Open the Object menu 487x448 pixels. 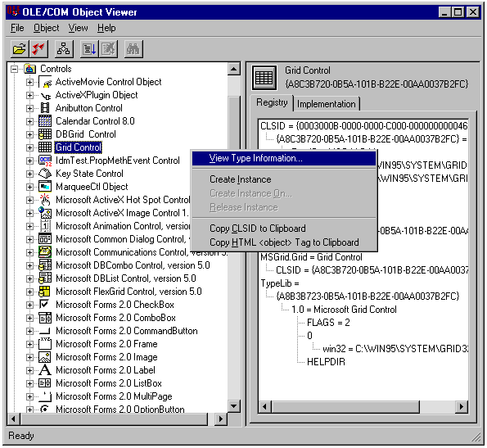click(x=47, y=28)
